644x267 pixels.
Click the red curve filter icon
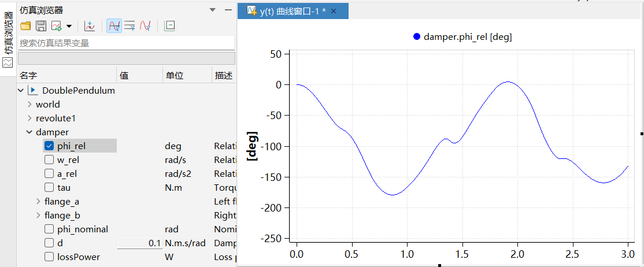[x=145, y=26]
